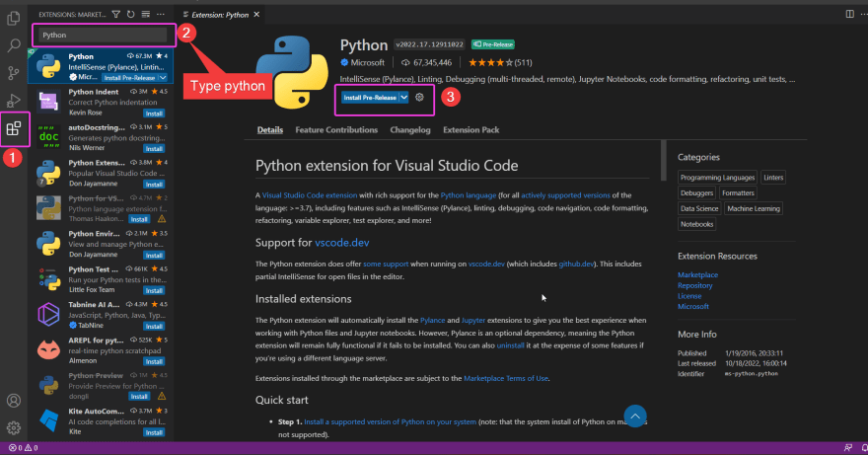Screen dimensions: 868x455
Task: Switch to the Details tab
Action: click(270, 129)
